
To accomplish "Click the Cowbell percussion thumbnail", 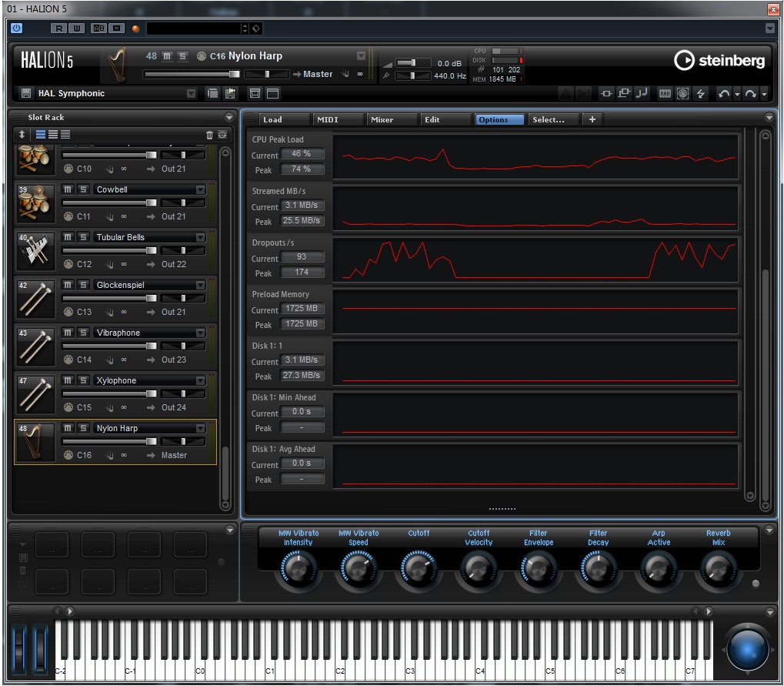I will coord(35,202).
